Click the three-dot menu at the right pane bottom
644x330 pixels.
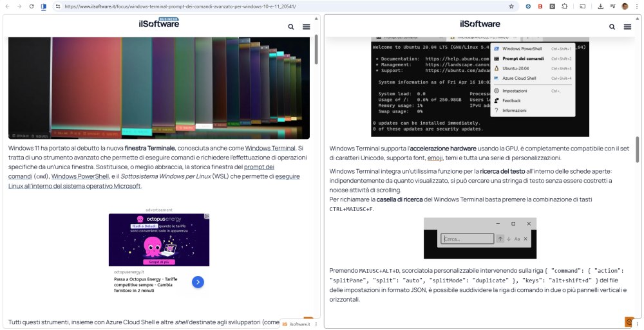[637, 324]
